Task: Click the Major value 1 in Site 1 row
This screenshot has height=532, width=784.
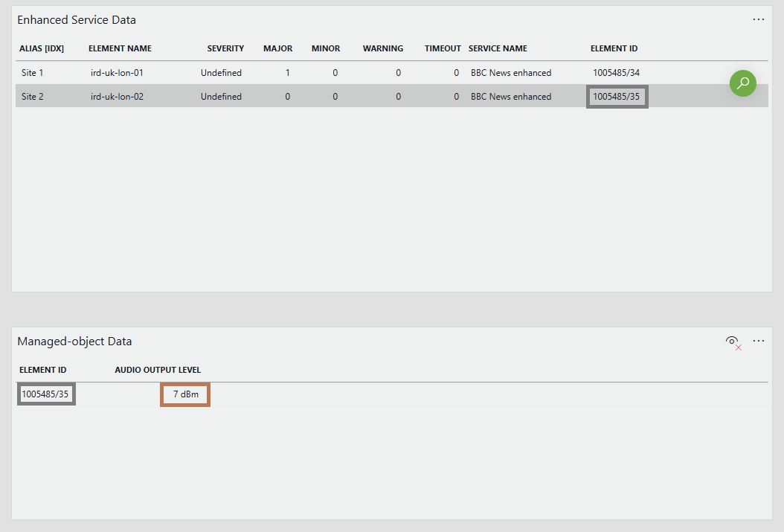Action: (288, 72)
